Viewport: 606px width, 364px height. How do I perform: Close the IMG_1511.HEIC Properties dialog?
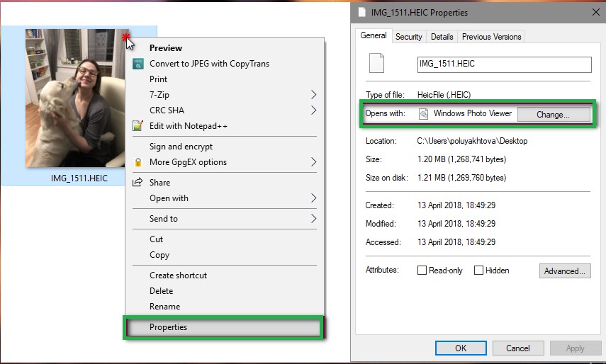pos(595,12)
